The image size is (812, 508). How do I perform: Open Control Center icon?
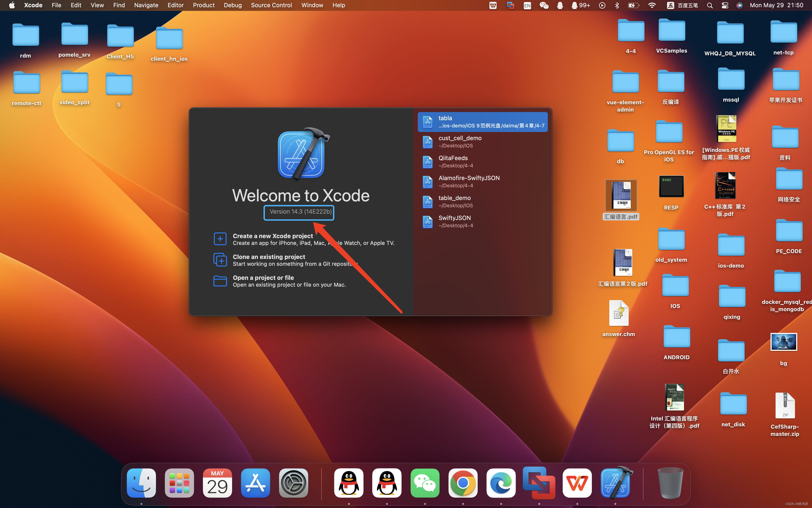(725, 5)
